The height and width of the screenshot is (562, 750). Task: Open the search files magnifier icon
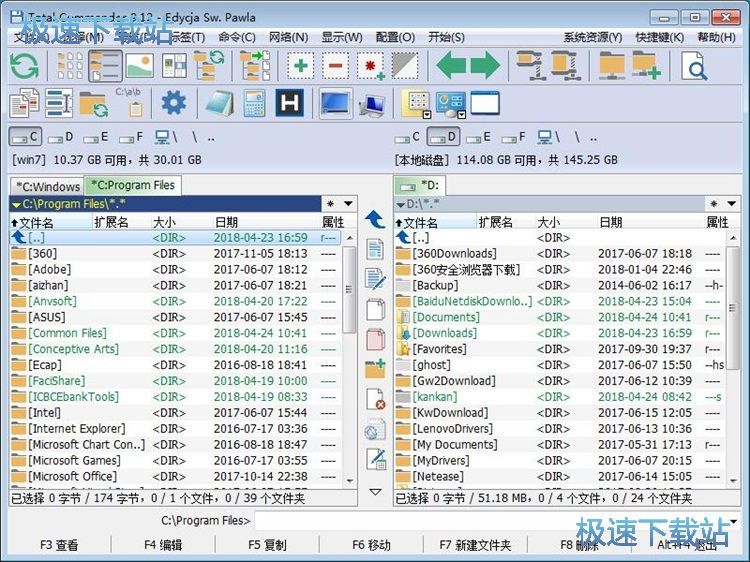[694, 66]
